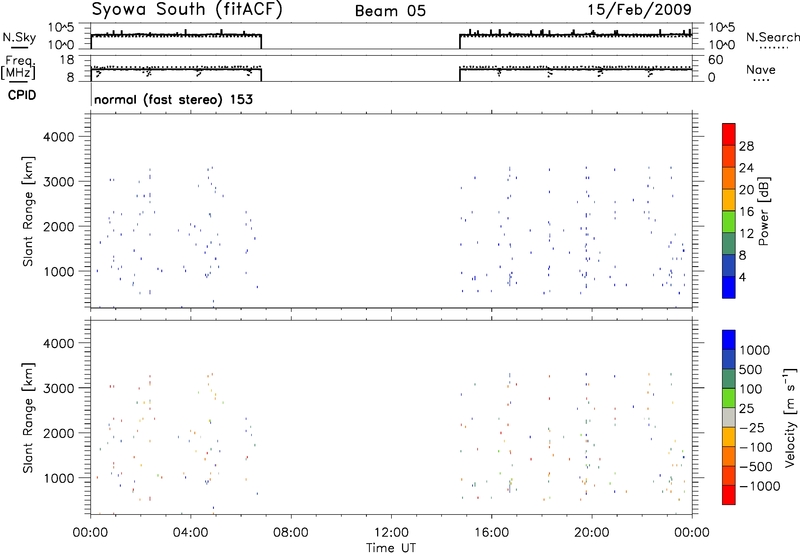Viewport: 800px width, 554px height.
Task: Pick the light green velocity segment between 100 and 25
Action: 729,398
